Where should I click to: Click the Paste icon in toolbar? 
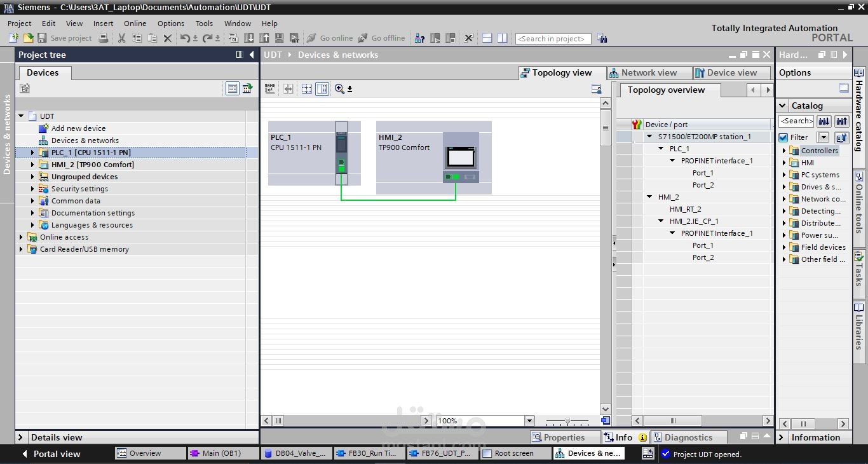point(152,38)
